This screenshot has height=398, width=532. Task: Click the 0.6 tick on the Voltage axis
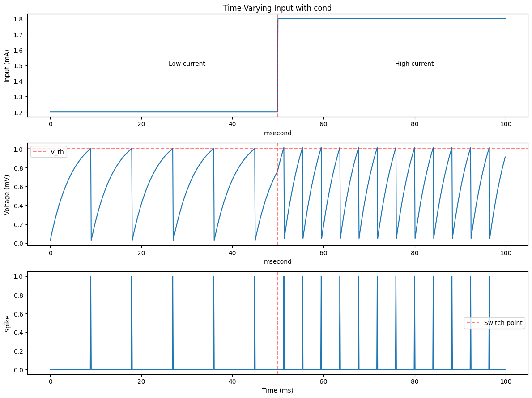point(18,187)
